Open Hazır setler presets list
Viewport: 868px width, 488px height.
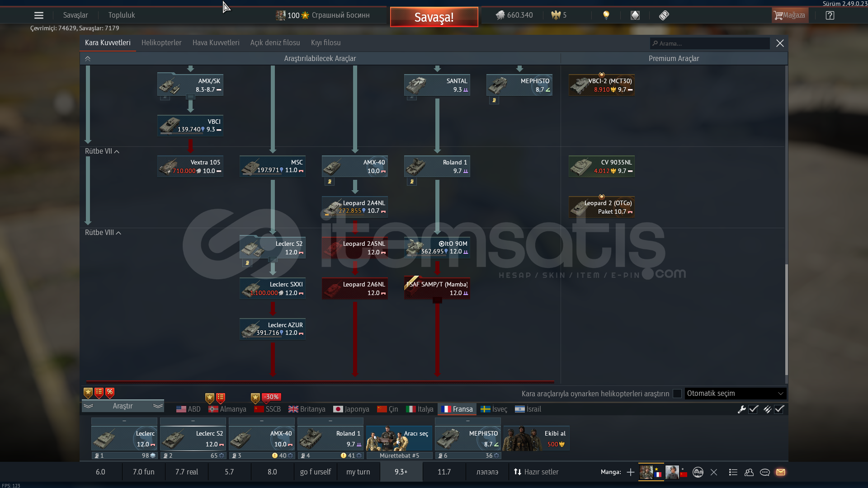[536, 472]
